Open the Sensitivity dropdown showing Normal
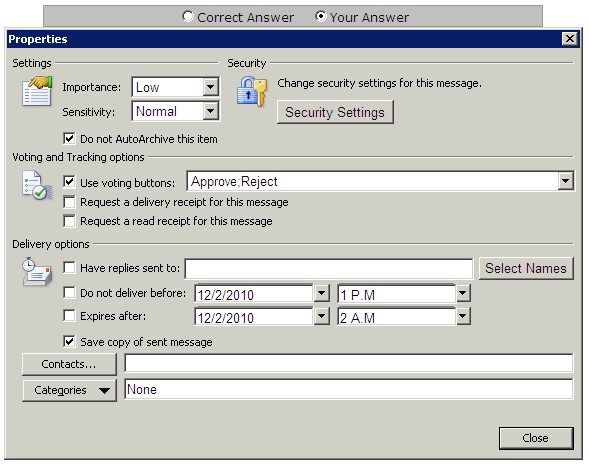Viewport: 589px width, 467px height. tap(175, 111)
